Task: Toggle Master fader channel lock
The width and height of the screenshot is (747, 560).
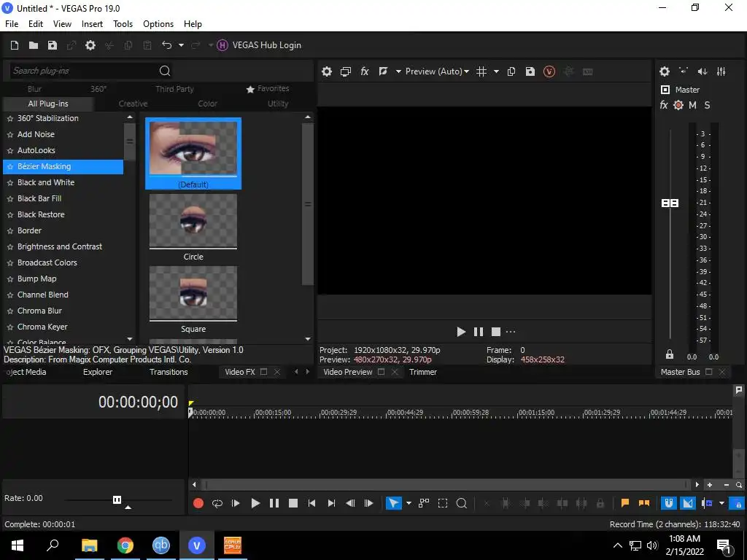Action: pos(670,354)
